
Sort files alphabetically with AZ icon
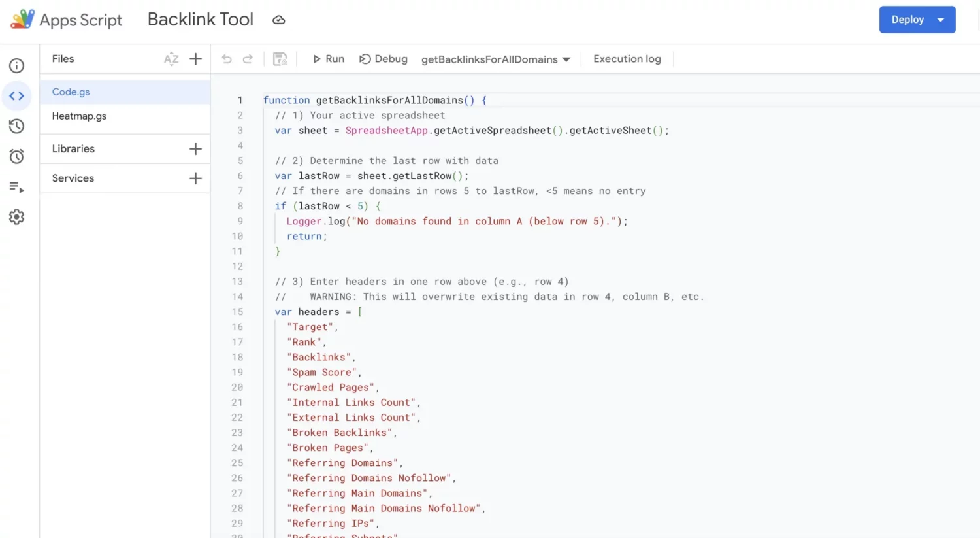pyautogui.click(x=171, y=59)
